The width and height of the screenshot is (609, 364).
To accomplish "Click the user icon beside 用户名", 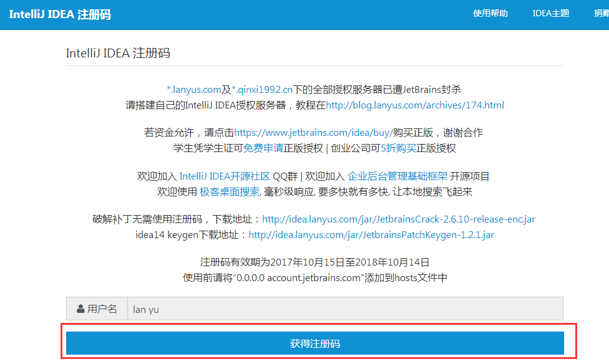I will pyautogui.click(x=80, y=309).
